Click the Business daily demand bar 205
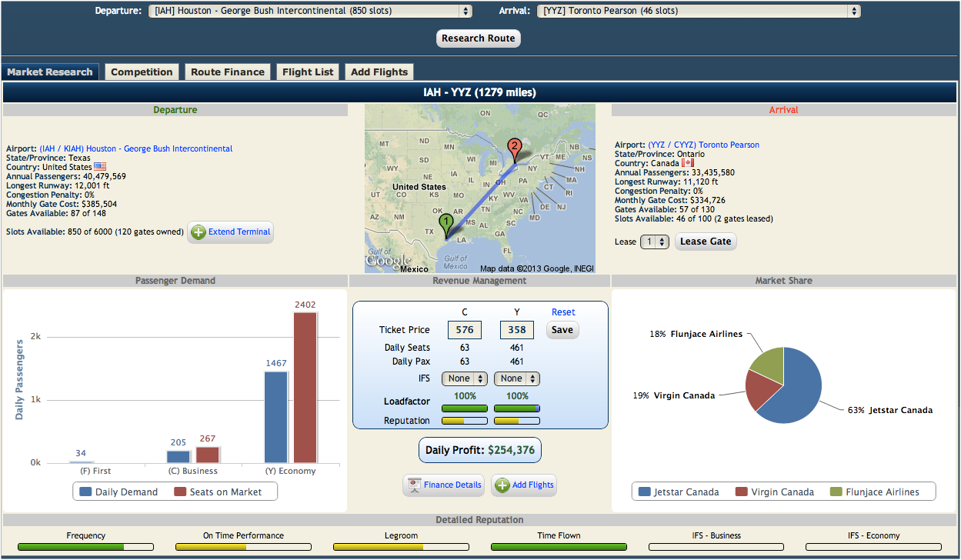 (179, 457)
